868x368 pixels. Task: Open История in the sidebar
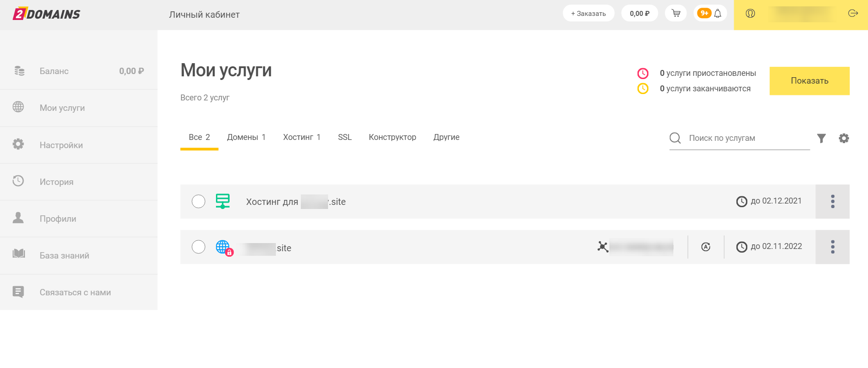[x=56, y=182]
